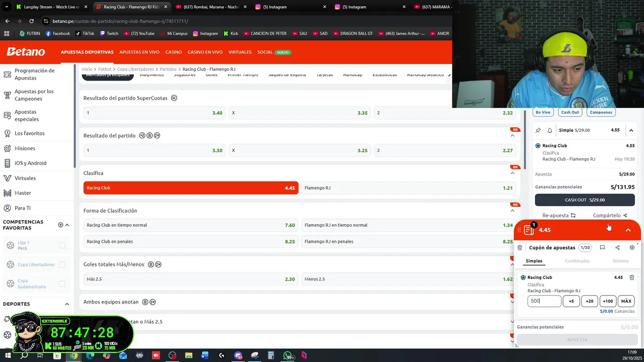Open Master in sidebar
This screenshot has width=644, height=362.
tap(23, 193)
